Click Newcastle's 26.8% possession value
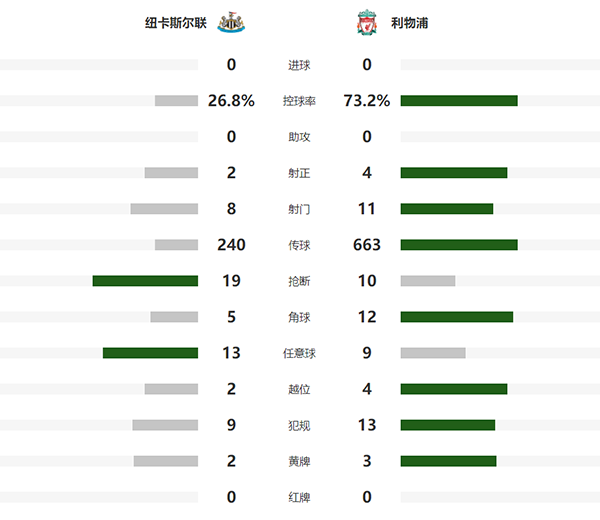This screenshot has width=600, height=520. pyautogui.click(x=231, y=101)
